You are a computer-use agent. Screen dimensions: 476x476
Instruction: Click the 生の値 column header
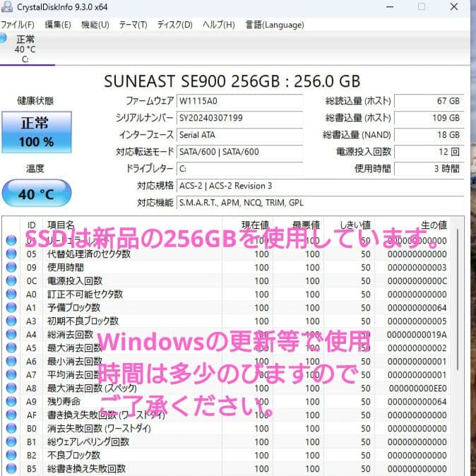pyautogui.click(x=412, y=225)
